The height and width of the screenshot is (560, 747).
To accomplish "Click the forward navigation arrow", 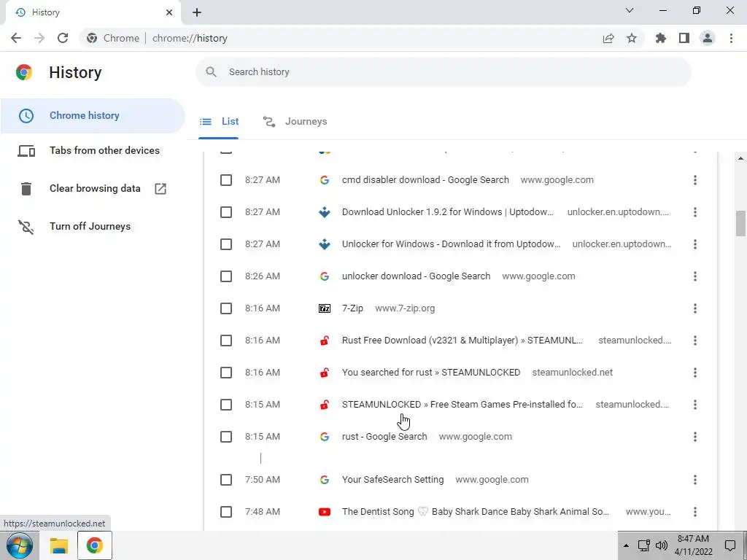I will [39, 38].
